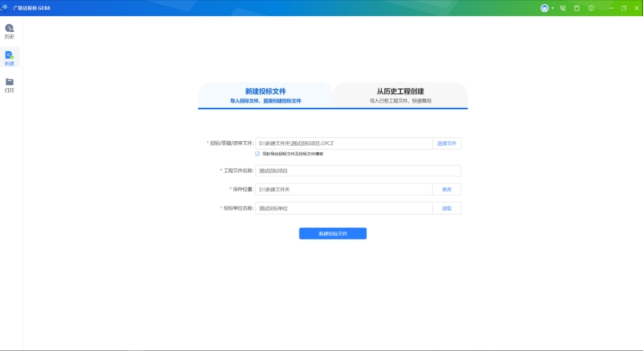
Task: Open the 历史 (History) sidebar icon
Action: tap(10, 30)
